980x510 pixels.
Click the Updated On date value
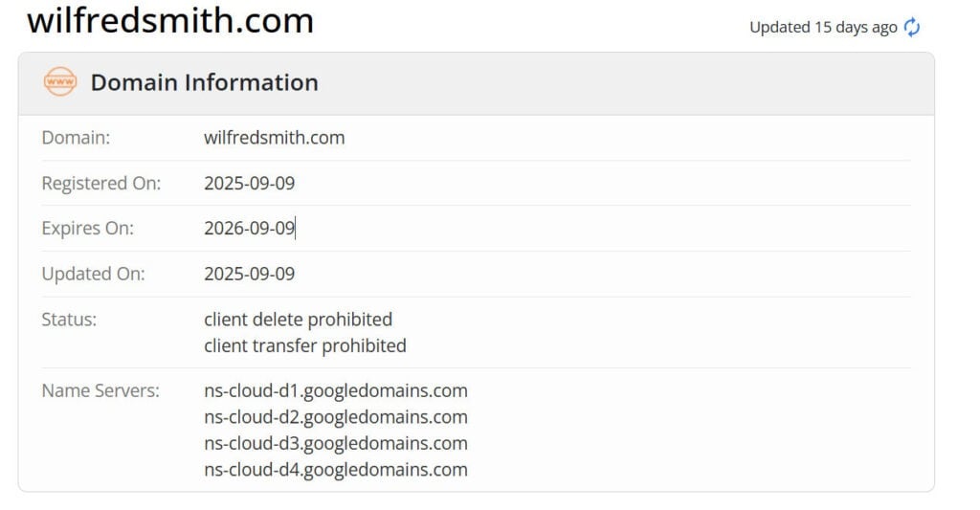249,274
